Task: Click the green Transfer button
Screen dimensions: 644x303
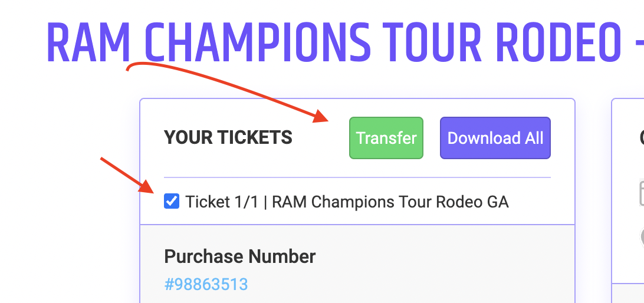Action: click(386, 138)
